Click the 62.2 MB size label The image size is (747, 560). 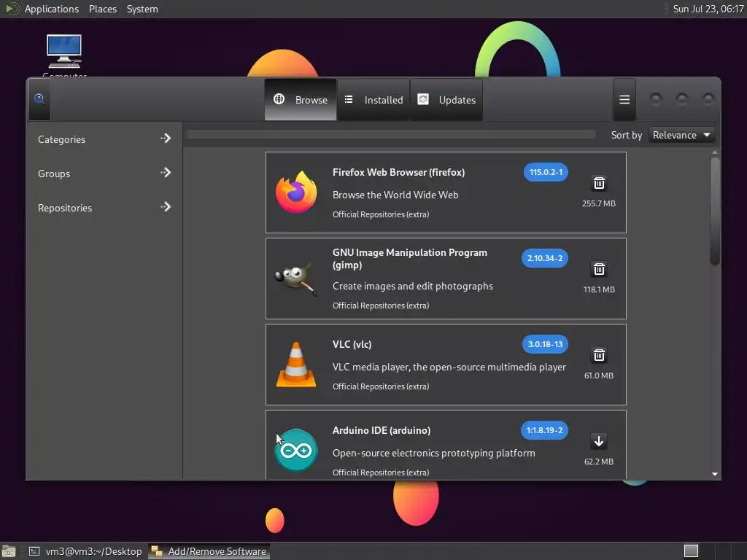[599, 462]
